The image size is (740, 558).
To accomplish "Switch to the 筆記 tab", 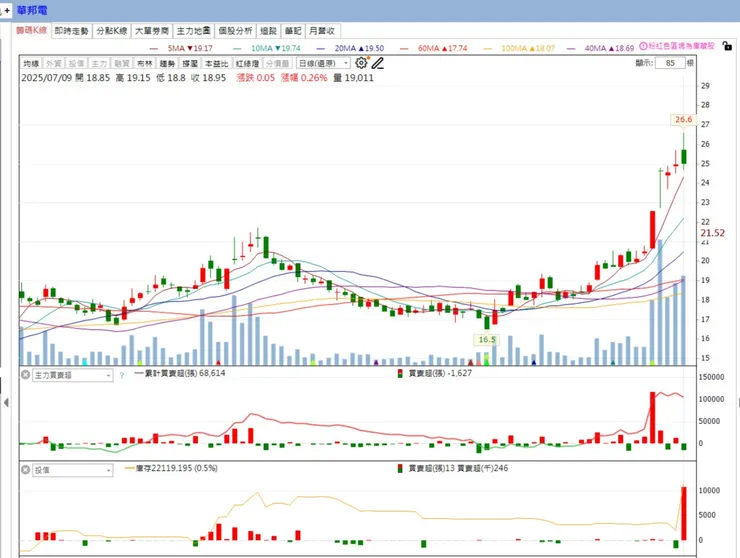I will pos(293,31).
